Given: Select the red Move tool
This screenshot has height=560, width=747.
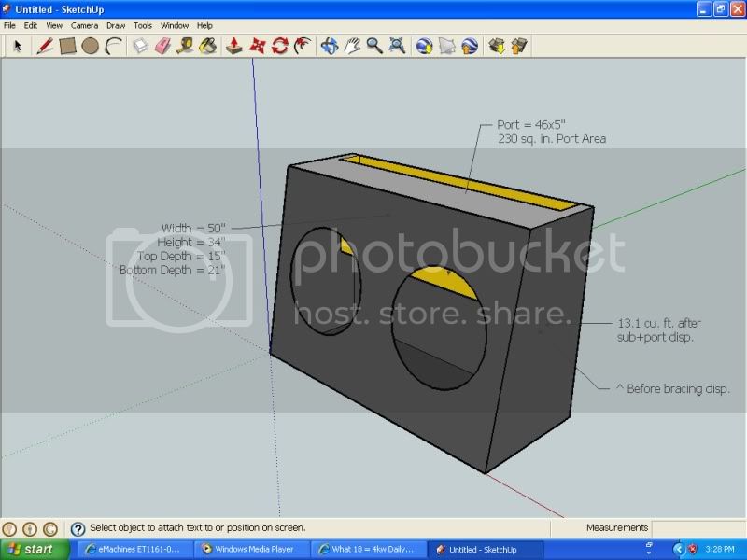Looking at the screenshot, I should point(258,46).
